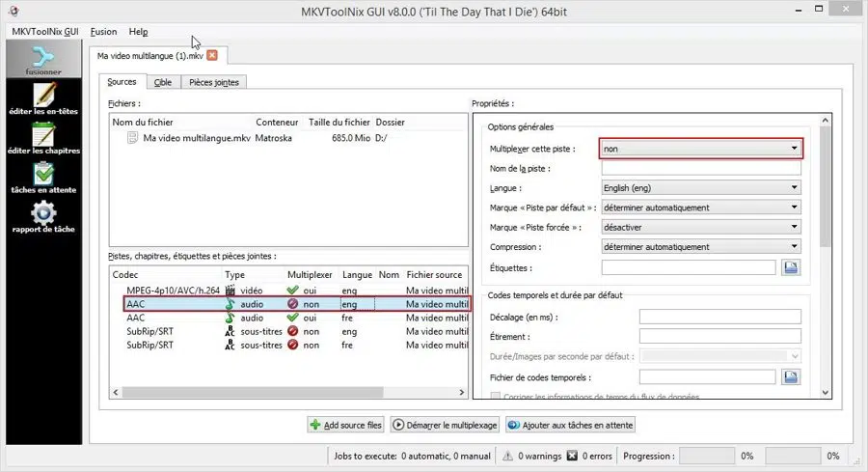868x472 pixels.
Task: Click in the Étiquettes text field
Action: point(689,267)
